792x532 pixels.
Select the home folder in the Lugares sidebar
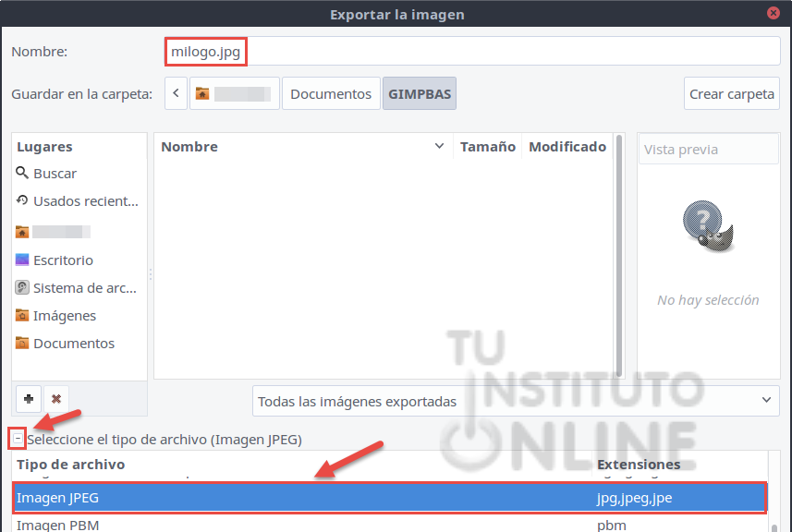[79, 232]
